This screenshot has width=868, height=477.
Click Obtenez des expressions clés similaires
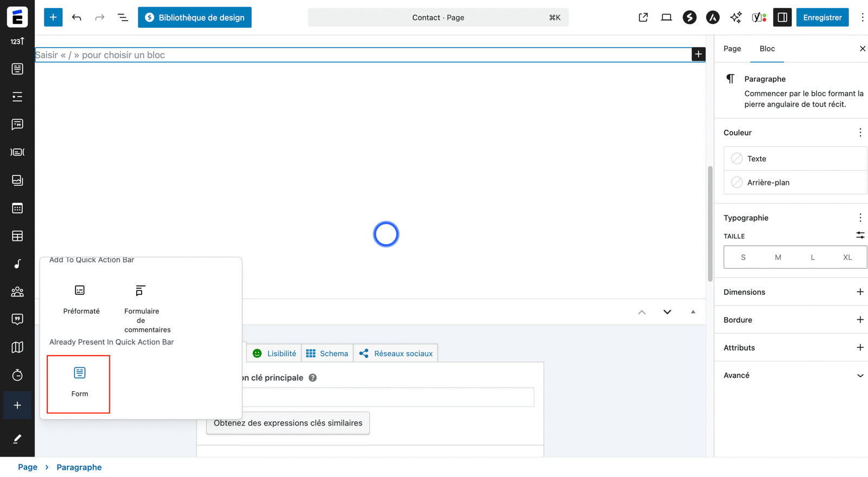[288, 423]
